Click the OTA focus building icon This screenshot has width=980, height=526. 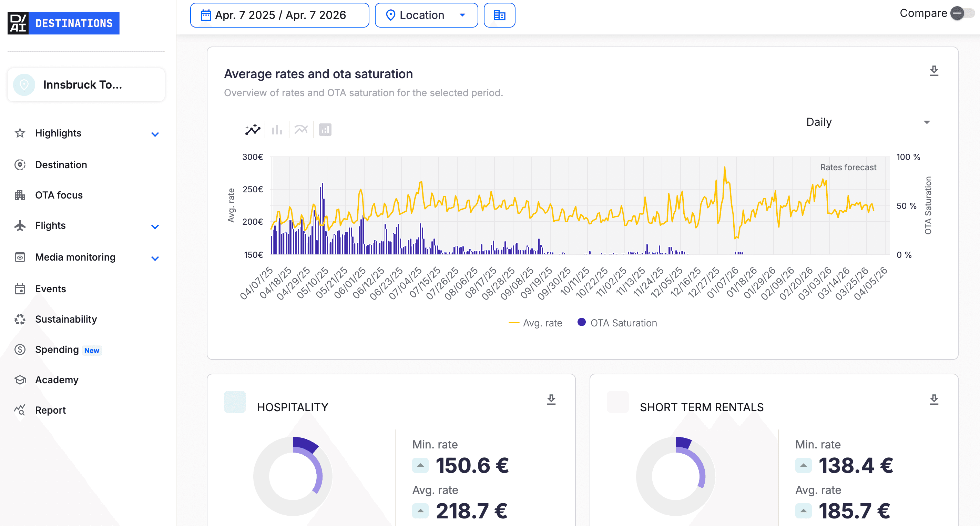20,195
